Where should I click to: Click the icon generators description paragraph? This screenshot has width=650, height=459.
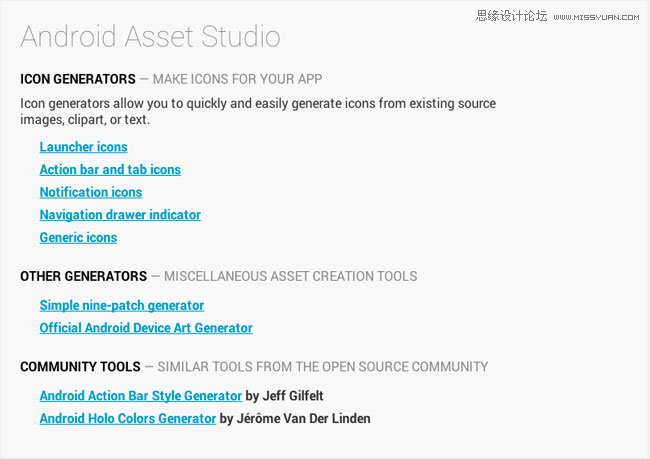258,112
